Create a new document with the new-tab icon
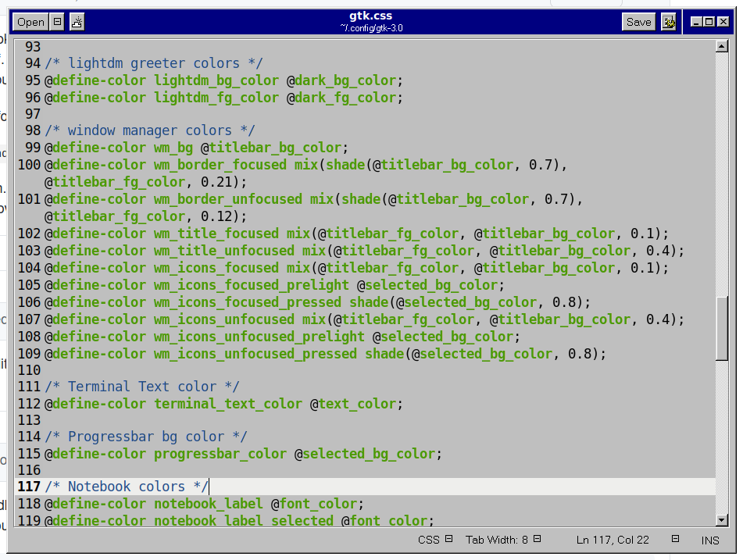 (77, 22)
